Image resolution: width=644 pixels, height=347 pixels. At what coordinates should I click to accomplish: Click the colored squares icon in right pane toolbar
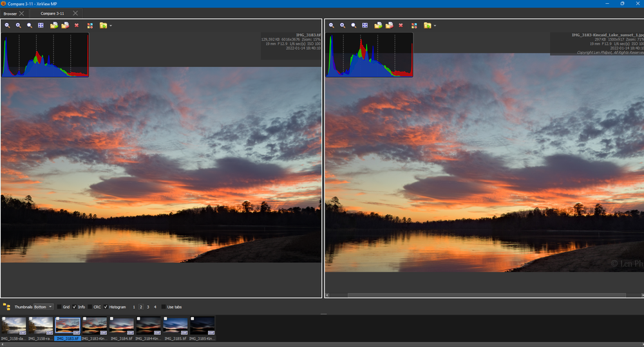[x=414, y=26]
